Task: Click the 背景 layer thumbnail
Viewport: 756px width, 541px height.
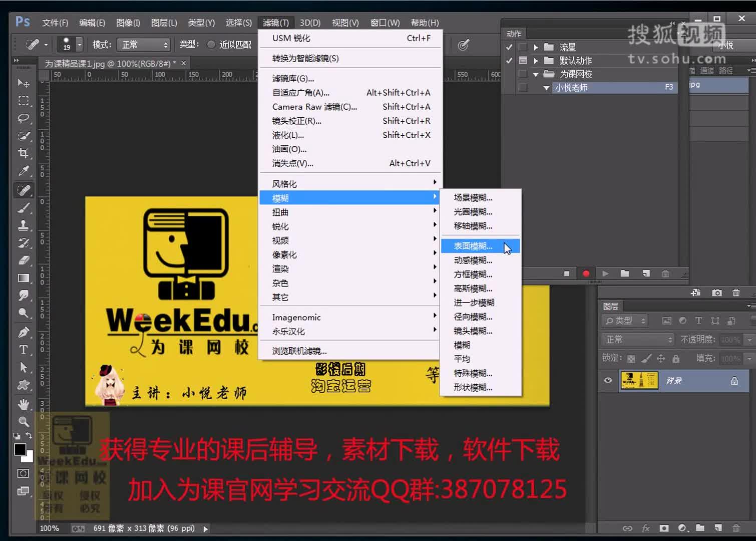Action: coord(639,381)
